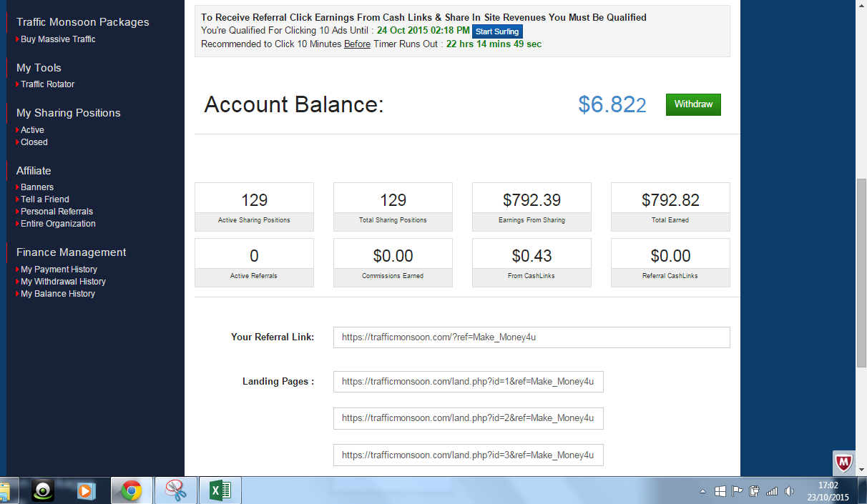The image size is (867, 504).
Task: Click the Active Referrals 0 box
Action: [x=254, y=262]
